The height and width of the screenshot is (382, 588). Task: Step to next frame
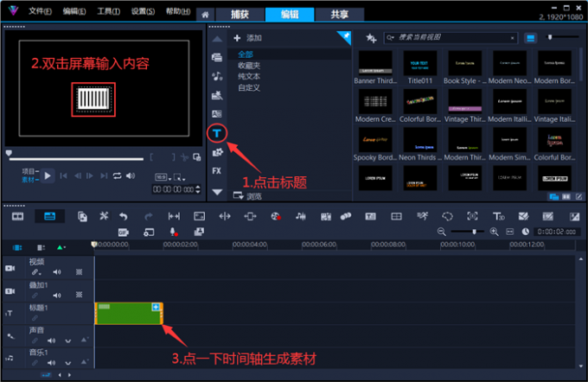click(90, 175)
